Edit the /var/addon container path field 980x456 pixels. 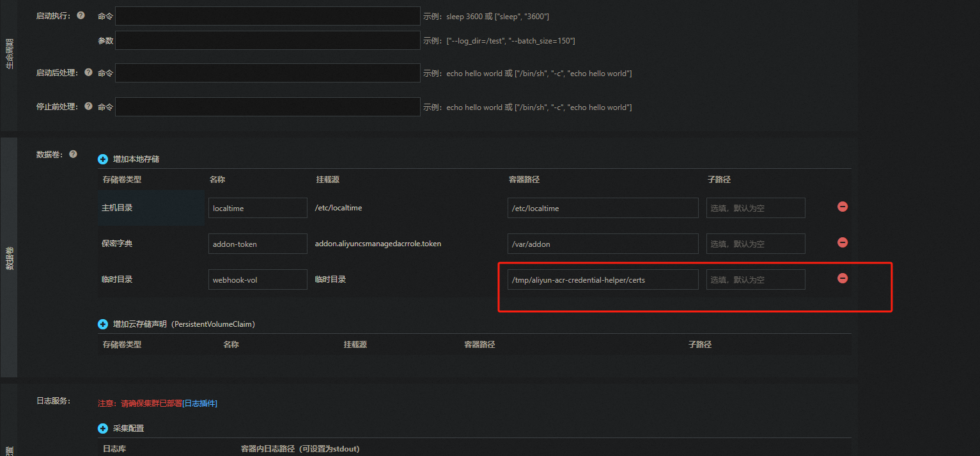point(602,244)
